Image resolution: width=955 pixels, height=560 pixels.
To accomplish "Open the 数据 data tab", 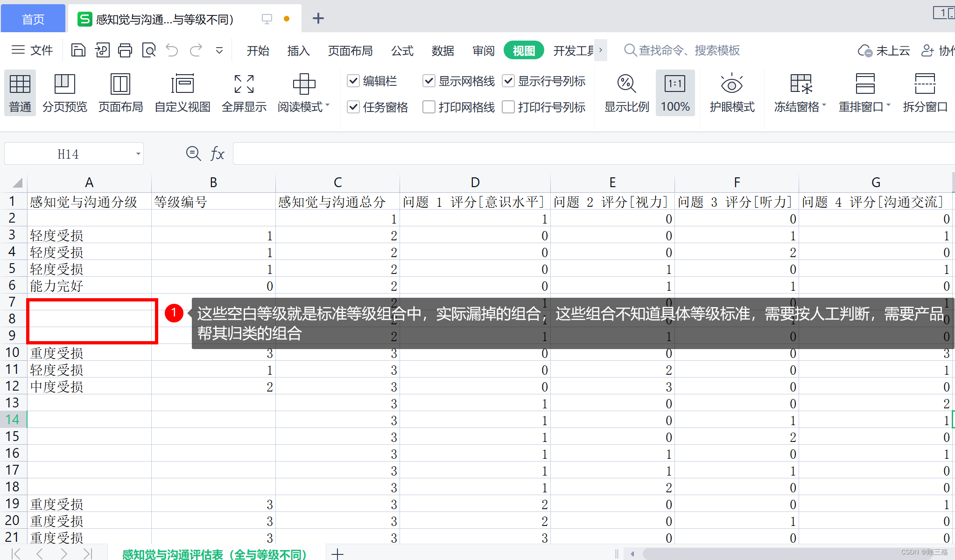I will [x=443, y=50].
